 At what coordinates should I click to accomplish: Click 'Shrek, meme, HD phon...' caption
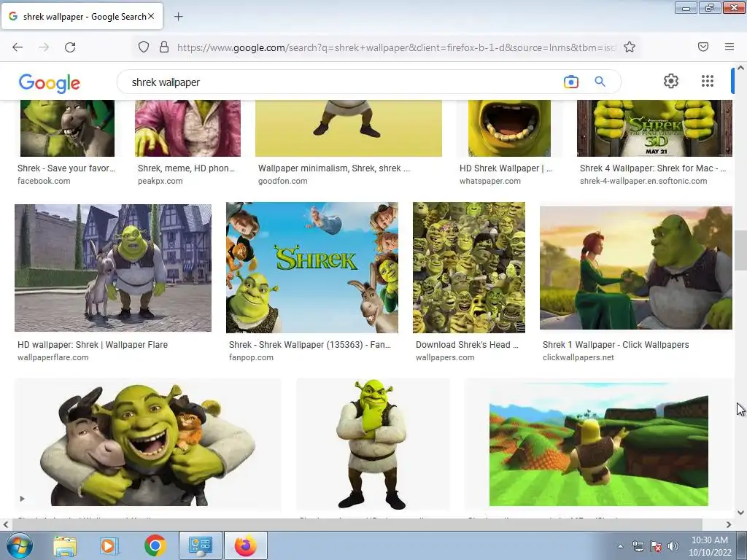186,168
